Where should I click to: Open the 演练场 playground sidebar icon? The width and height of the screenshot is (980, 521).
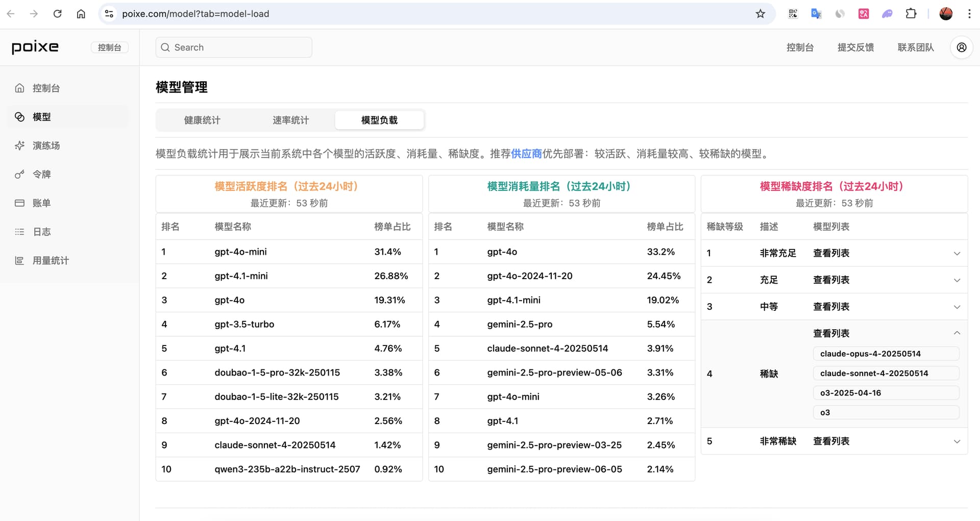point(20,146)
